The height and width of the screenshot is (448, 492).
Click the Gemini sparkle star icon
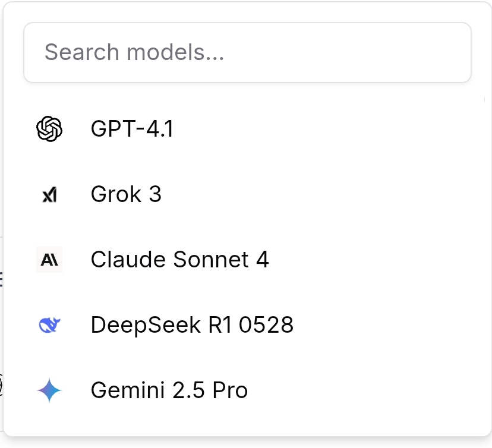pos(49,390)
